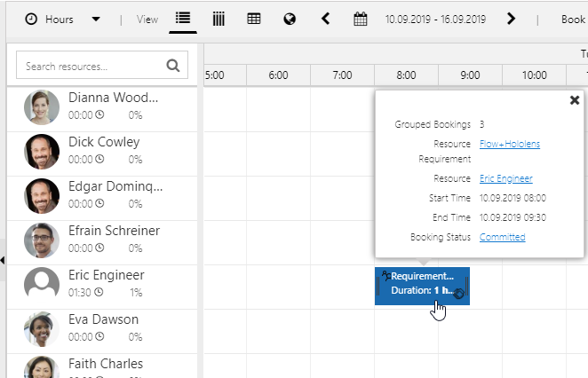Click the 10:00 time column header
588x378 pixels.
535,75
